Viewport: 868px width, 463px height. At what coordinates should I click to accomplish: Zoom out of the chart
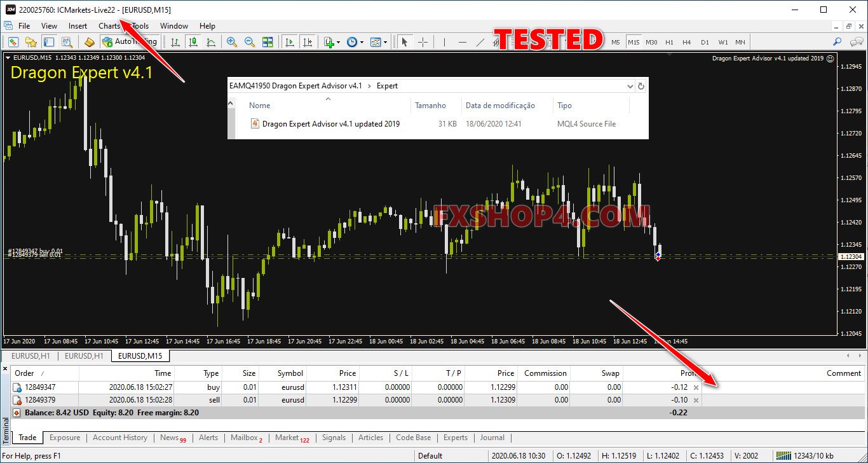pyautogui.click(x=248, y=42)
